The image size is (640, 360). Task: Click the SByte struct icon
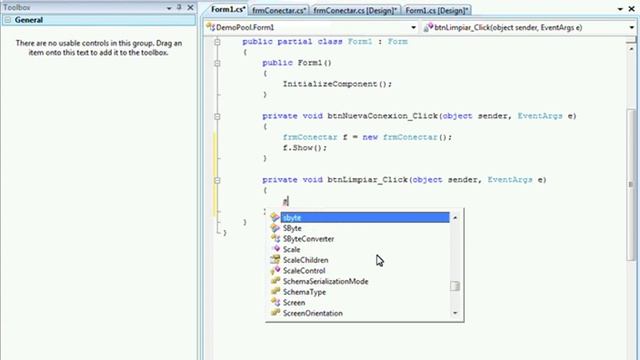tap(275, 228)
